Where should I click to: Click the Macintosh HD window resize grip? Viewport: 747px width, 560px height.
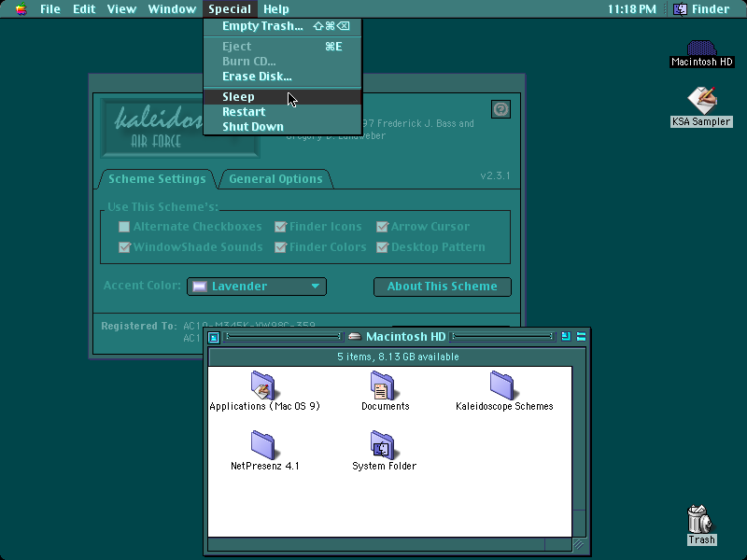pos(579,544)
